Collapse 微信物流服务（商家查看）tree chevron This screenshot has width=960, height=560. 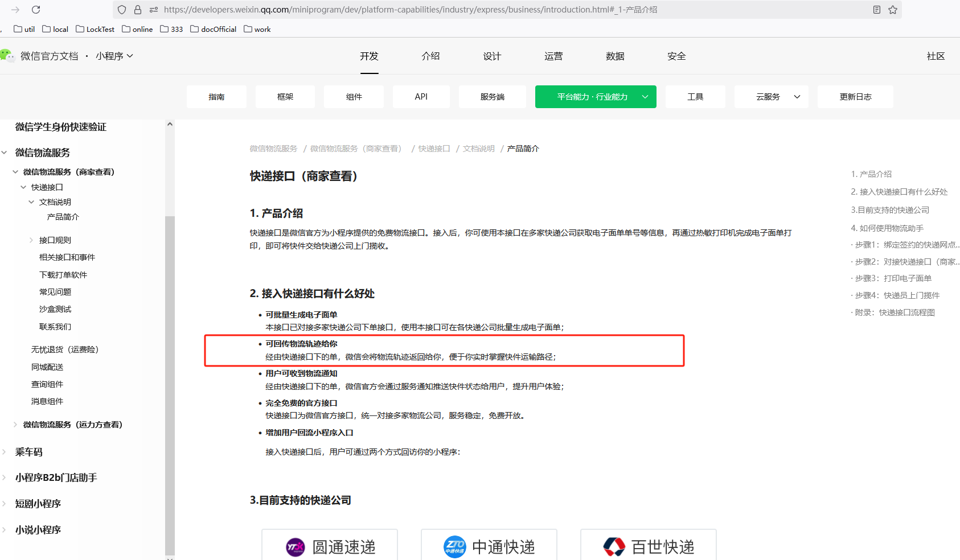click(x=15, y=172)
